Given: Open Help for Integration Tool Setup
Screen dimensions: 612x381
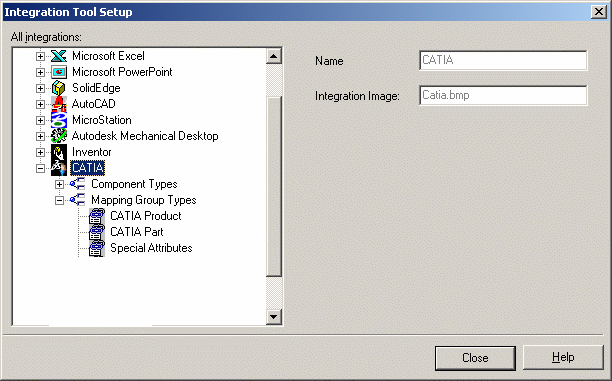Looking at the screenshot, I should point(563,358).
